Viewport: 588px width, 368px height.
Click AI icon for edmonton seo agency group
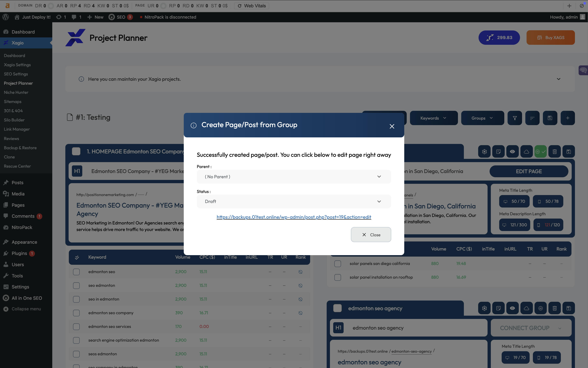(x=540, y=308)
